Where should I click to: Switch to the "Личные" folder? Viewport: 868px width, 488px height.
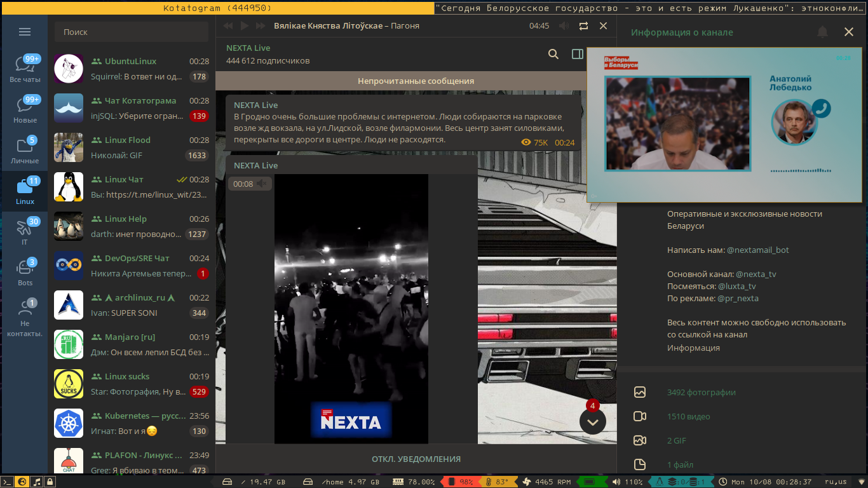pyautogui.click(x=25, y=151)
